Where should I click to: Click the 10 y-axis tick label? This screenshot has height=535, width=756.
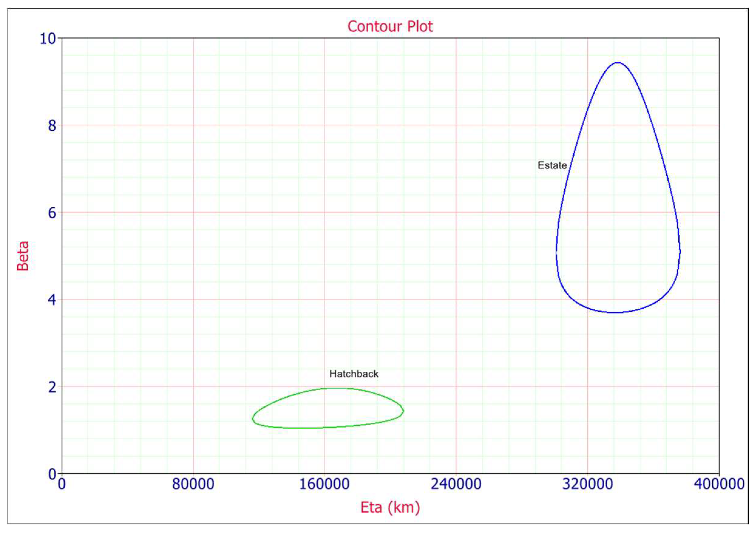pos(48,39)
